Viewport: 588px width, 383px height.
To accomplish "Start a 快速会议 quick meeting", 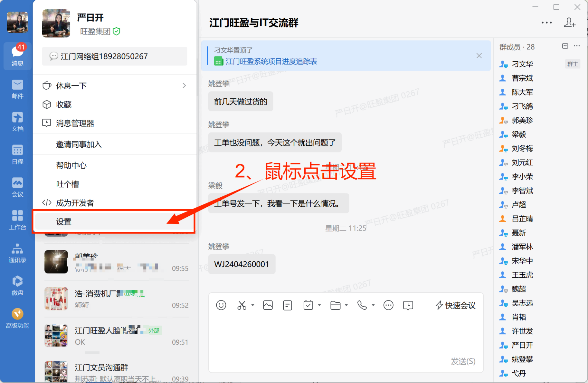I will tap(455, 305).
